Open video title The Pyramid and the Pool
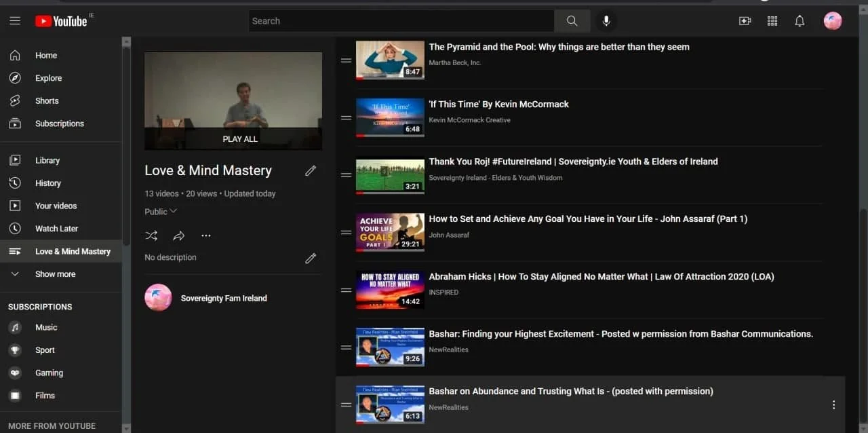 tap(559, 47)
